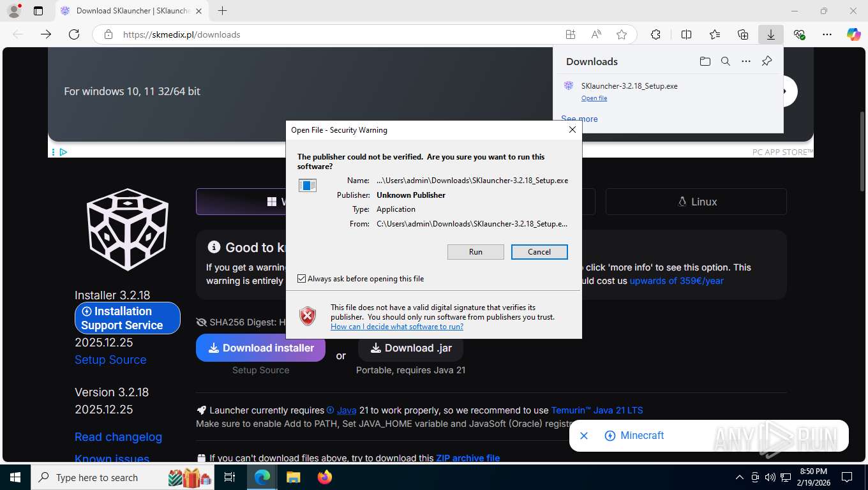View site information lock icon

(108, 34)
